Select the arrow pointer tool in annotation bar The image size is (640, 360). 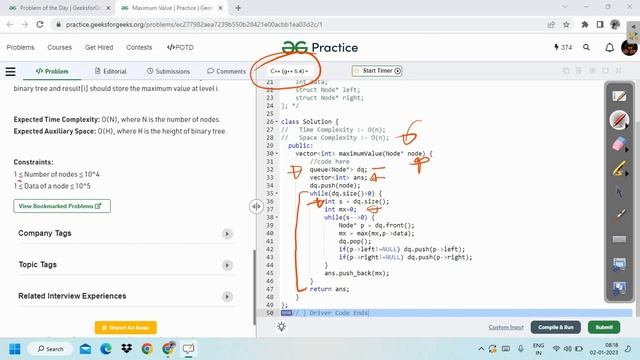(619, 192)
